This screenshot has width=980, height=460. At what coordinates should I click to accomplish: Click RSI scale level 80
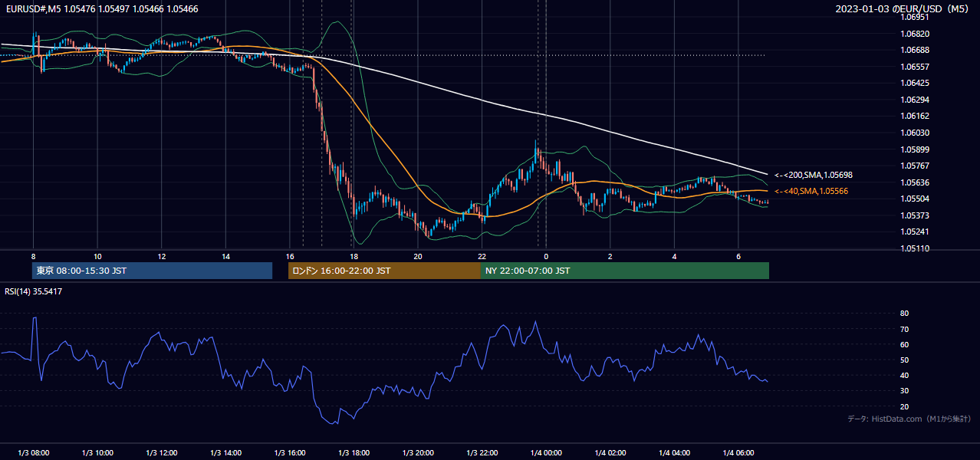click(904, 314)
